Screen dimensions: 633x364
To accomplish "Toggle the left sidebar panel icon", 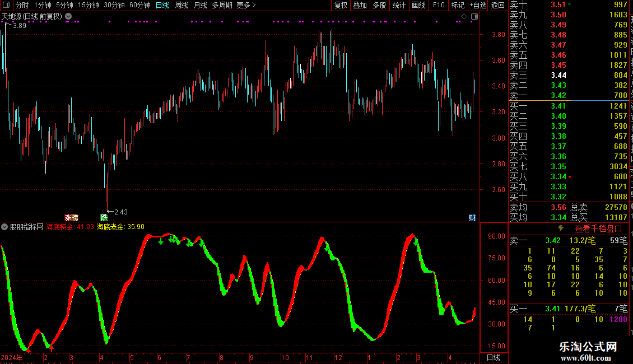I will coord(6,5).
